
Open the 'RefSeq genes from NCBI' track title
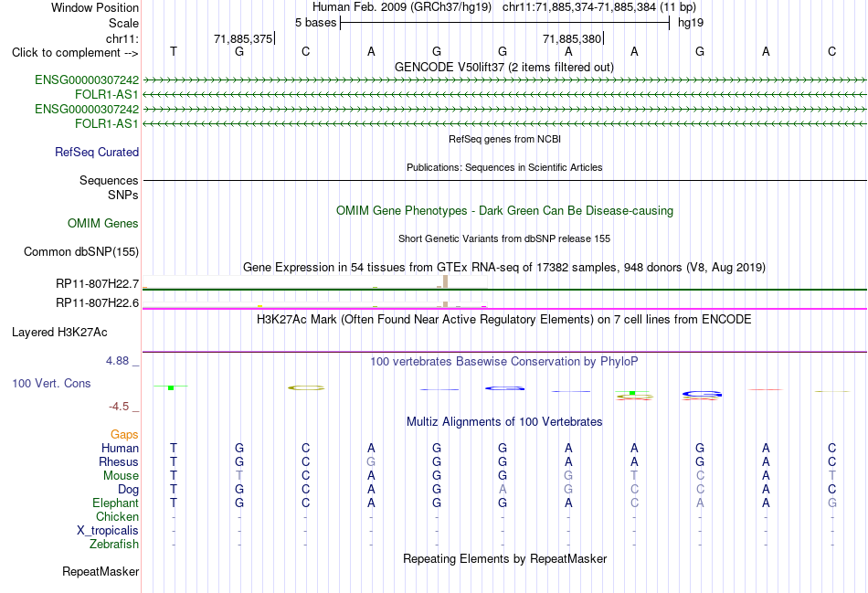tap(504, 139)
